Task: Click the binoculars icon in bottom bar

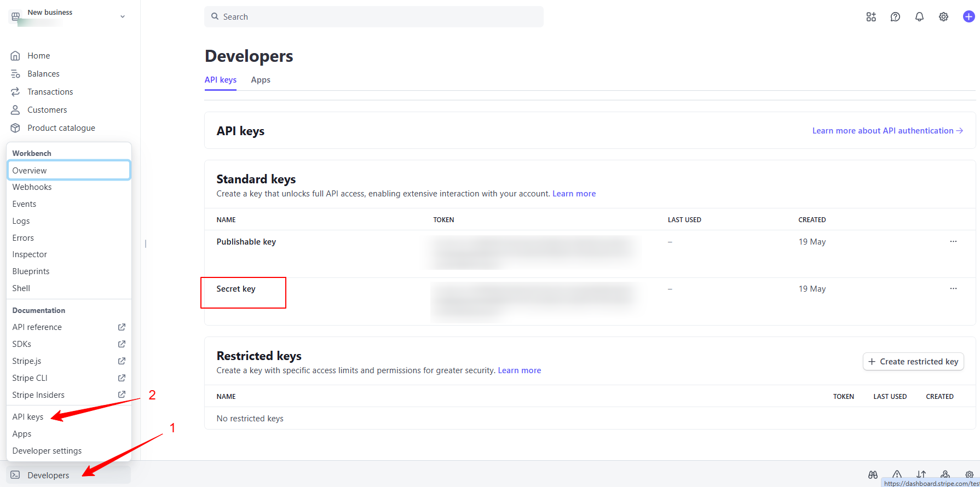Action: [873, 475]
